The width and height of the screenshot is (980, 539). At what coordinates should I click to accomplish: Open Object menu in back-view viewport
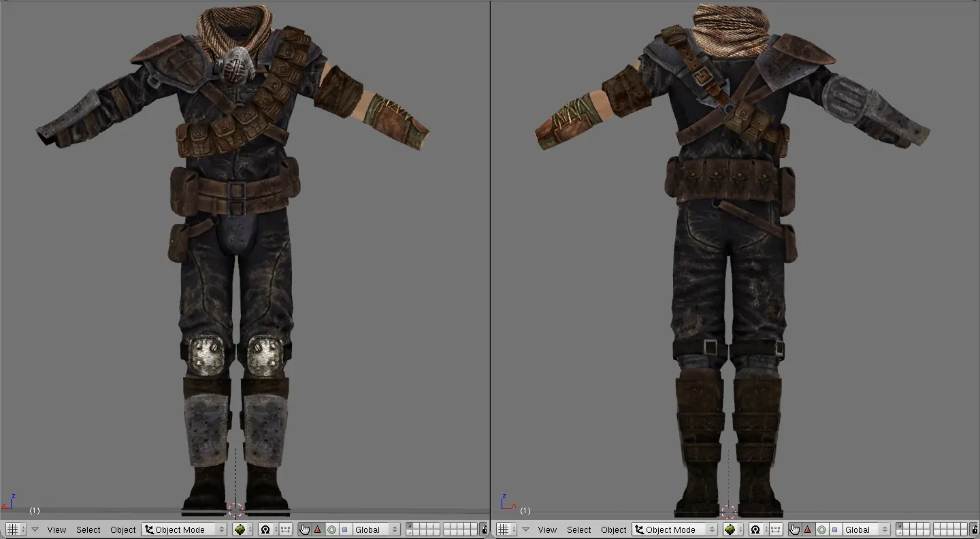614,529
